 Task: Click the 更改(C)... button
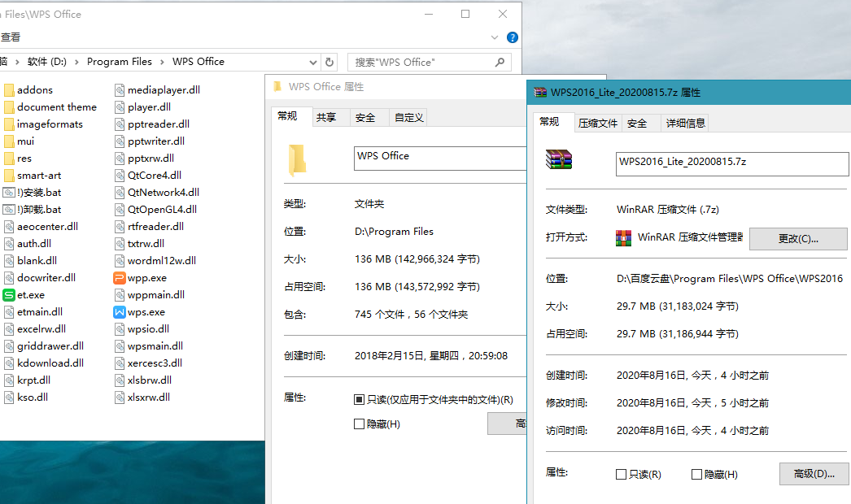[798, 239]
